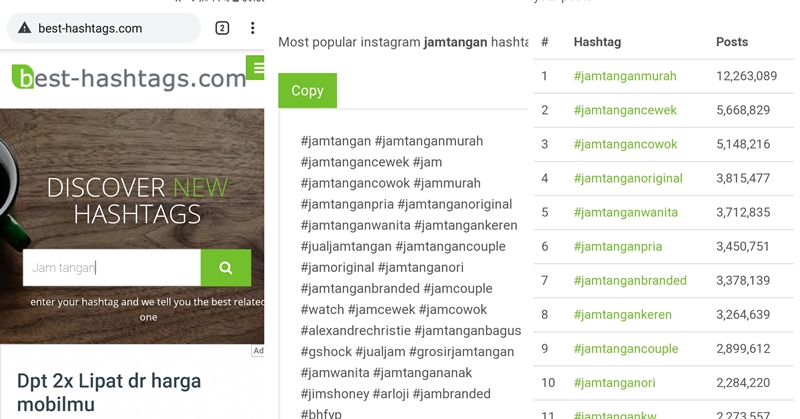Viewport: 800px width, 419px height.
Task: Click the best-hashtags.com address bar
Action: point(104,28)
